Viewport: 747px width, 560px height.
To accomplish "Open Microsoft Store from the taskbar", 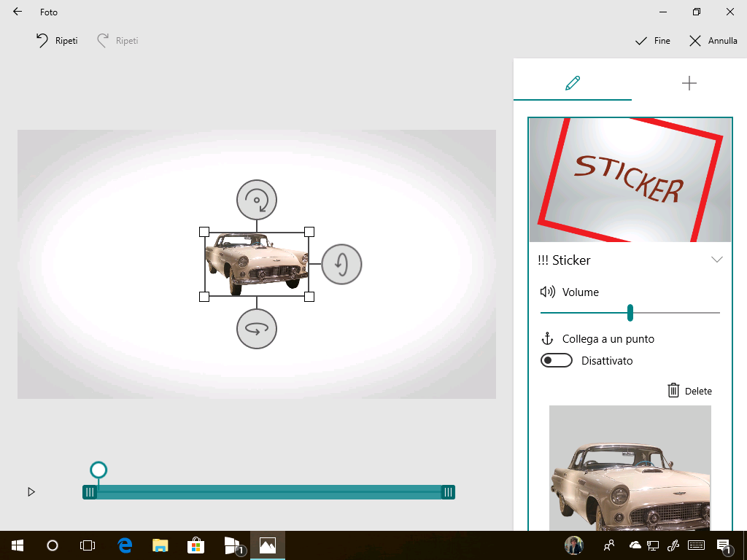I will (x=196, y=545).
